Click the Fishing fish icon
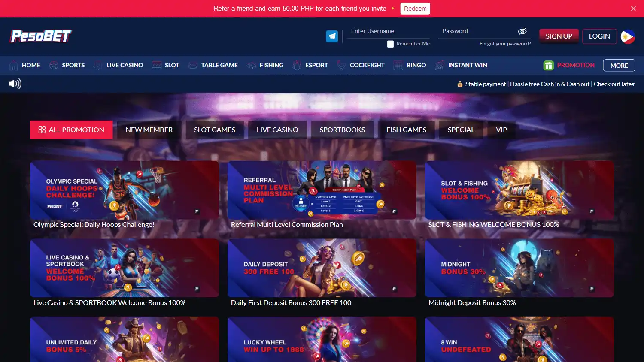The width and height of the screenshot is (644, 362). 251,65
